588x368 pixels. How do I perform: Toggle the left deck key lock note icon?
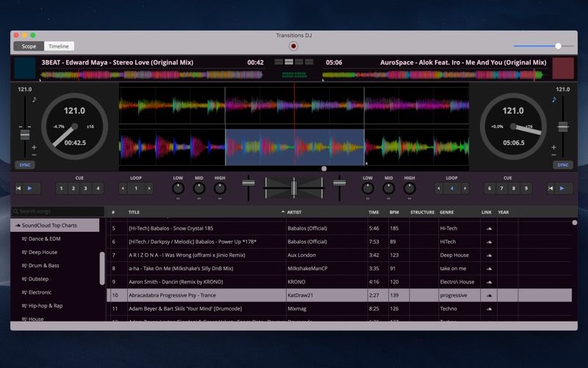point(34,99)
